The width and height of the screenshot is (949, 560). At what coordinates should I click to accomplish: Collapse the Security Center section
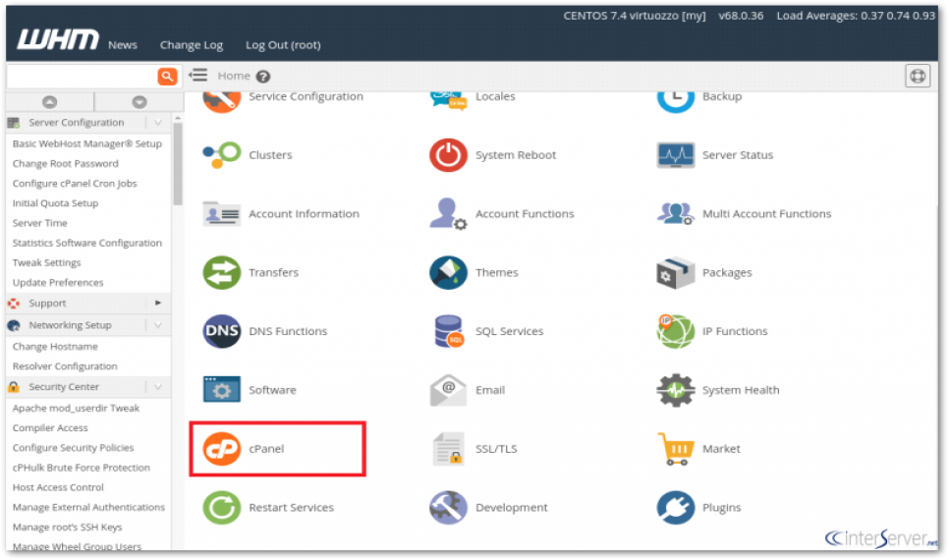[x=158, y=387]
